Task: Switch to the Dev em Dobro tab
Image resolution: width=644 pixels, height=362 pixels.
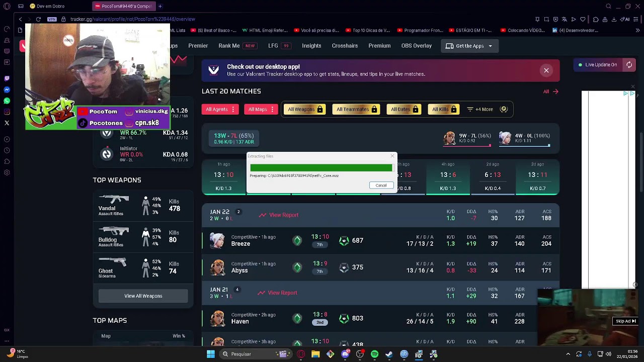Action: point(47,6)
